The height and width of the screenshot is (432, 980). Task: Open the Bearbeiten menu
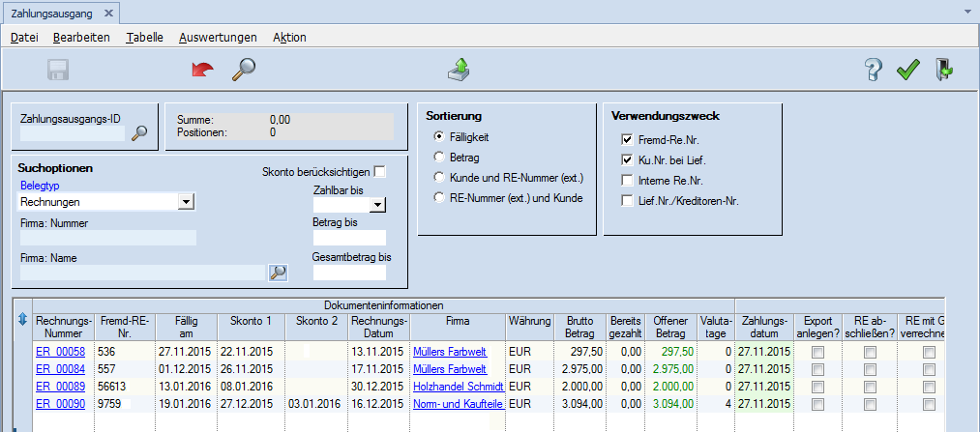(x=81, y=38)
